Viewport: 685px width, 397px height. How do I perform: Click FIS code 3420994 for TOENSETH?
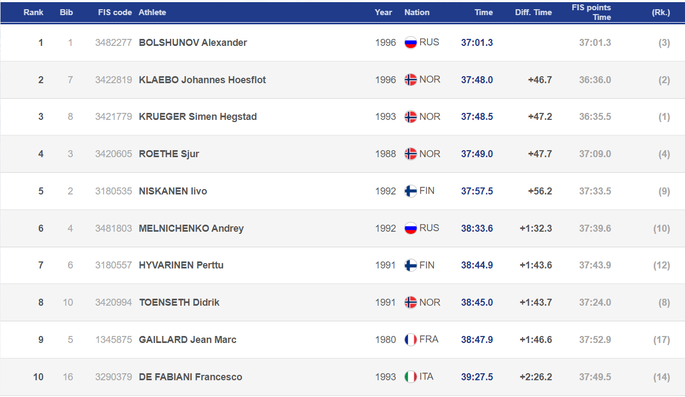pos(113,302)
